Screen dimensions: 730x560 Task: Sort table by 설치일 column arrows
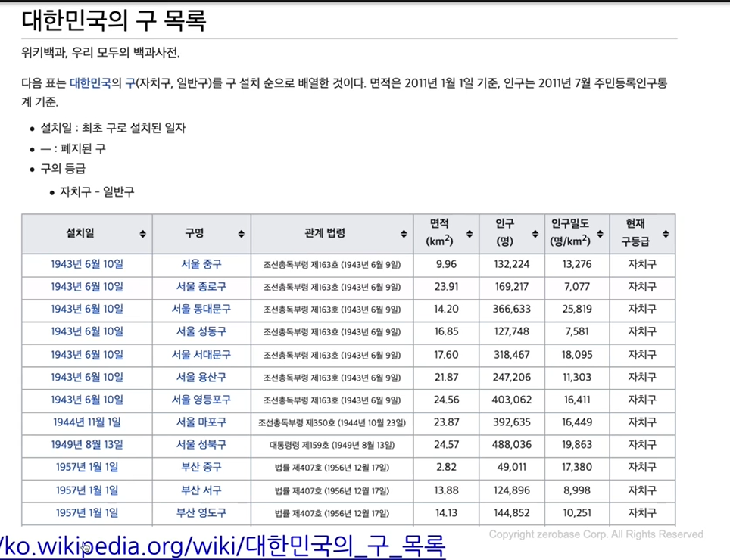142,234
